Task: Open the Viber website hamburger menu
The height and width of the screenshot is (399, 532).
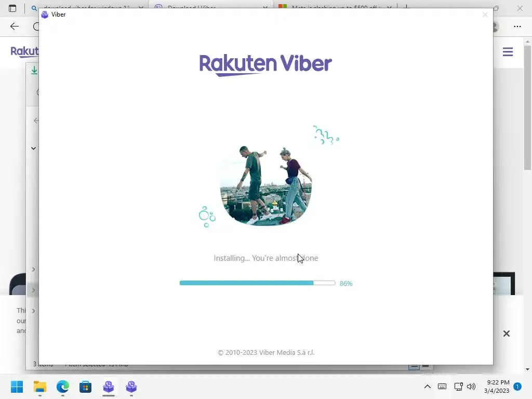Action: click(x=508, y=52)
